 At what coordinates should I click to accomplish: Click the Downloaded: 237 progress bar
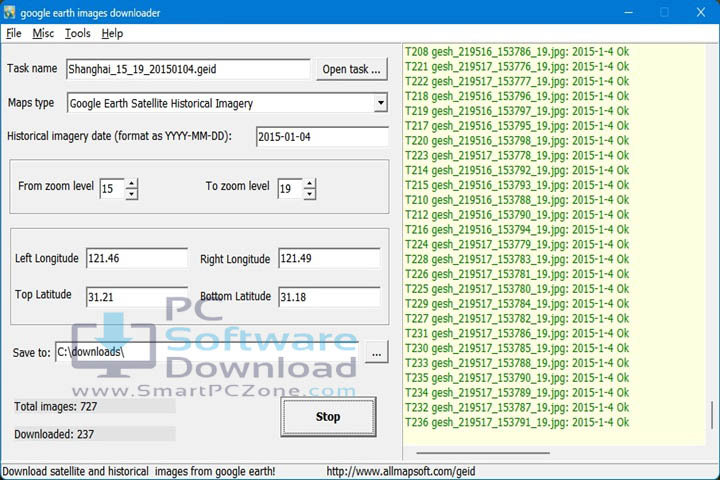tap(94, 434)
